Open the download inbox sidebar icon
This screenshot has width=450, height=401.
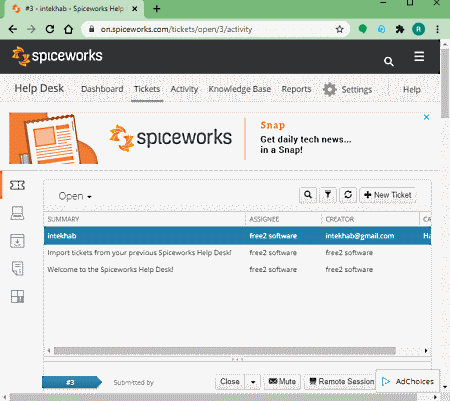click(x=17, y=241)
